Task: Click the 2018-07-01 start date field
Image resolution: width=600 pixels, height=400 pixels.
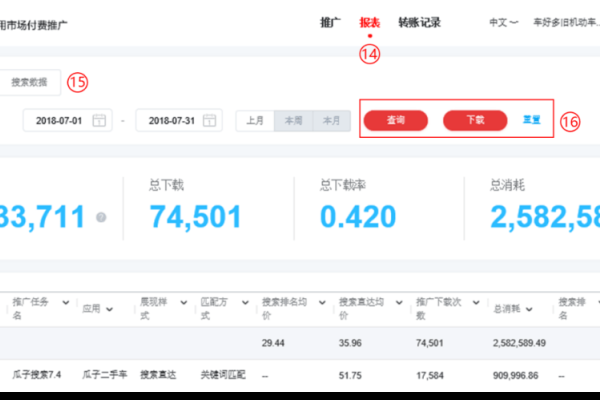Action: (68, 121)
